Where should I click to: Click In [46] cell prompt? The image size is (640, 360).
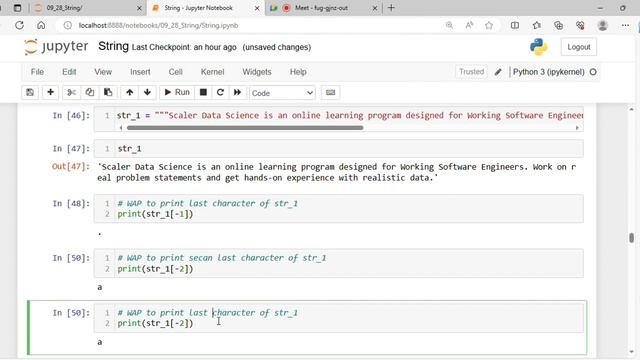coord(71,116)
